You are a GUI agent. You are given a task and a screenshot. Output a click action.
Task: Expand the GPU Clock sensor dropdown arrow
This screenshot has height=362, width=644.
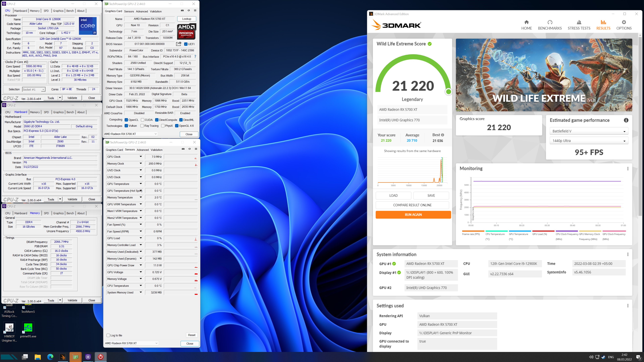tap(141, 157)
